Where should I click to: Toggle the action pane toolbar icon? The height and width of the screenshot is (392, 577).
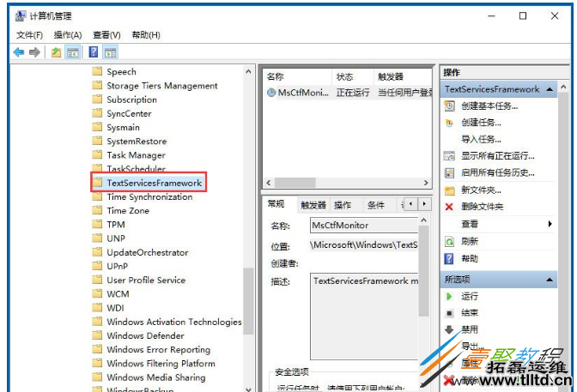pos(110,52)
